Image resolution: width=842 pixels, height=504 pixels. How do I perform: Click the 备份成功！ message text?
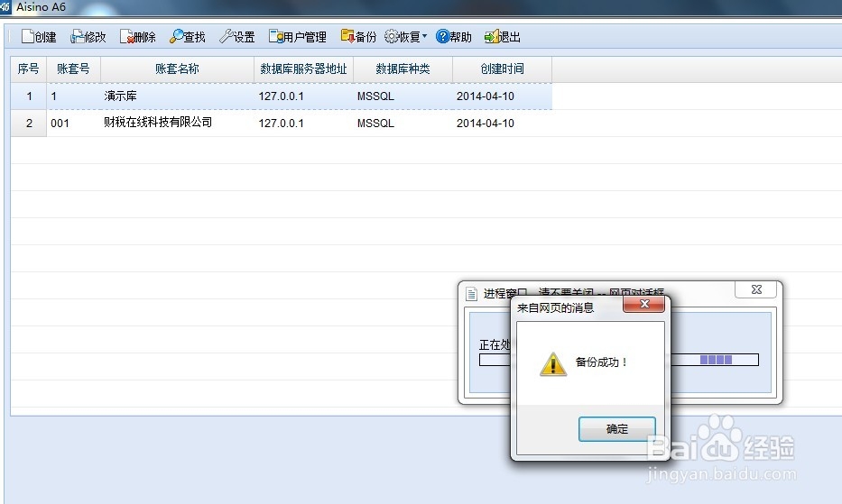click(601, 362)
